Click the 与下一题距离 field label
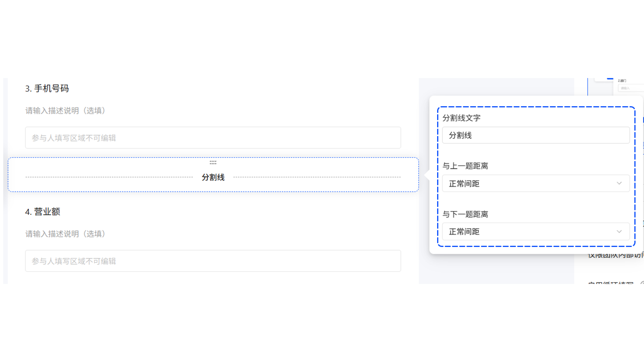This screenshot has height=362, width=644. (465, 214)
